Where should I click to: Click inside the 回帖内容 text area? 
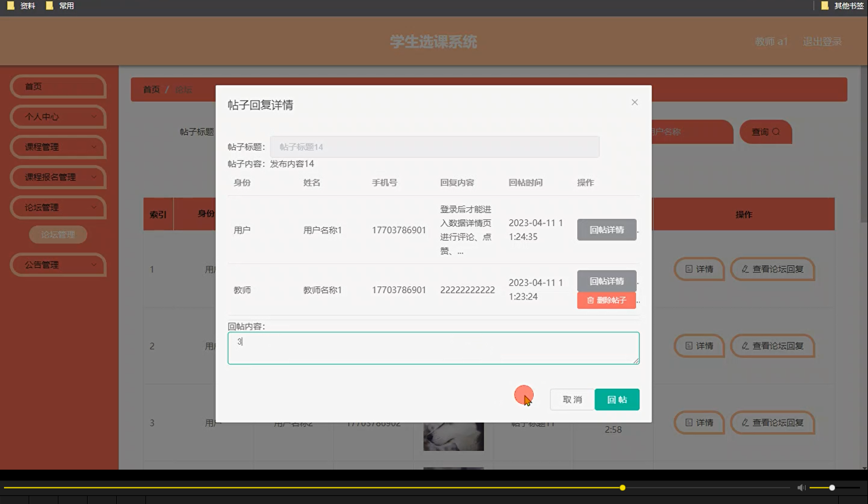433,348
